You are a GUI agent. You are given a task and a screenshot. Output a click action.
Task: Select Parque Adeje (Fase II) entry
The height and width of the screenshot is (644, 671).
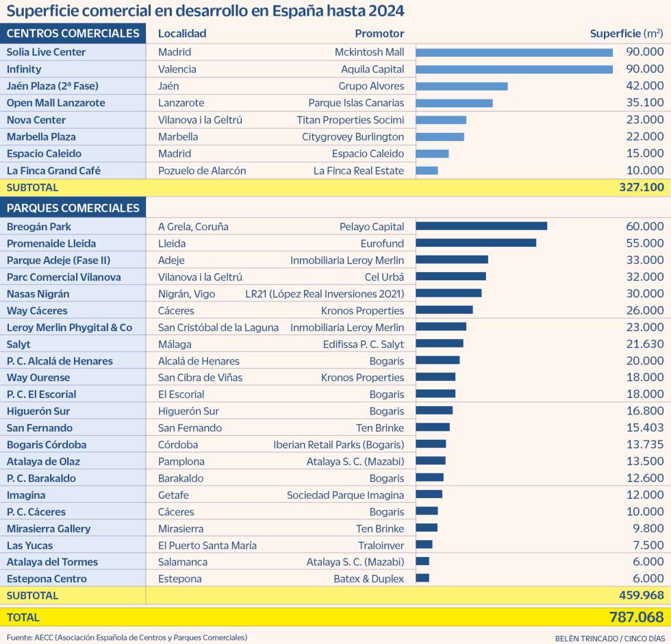pos(59,260)
